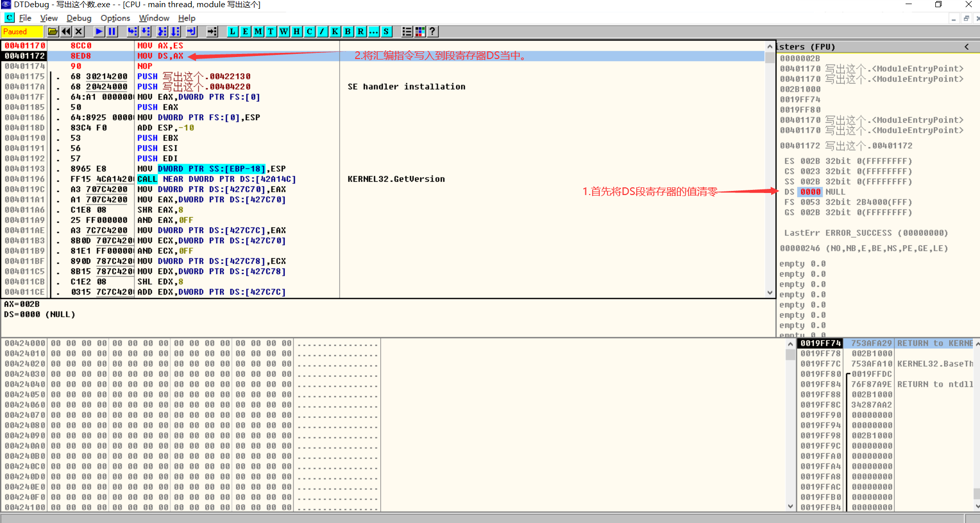Viewport: 980px width, 523px height.
Task: Click LastErr ERROR_SUCCESS line
Action: click(866, 233)
